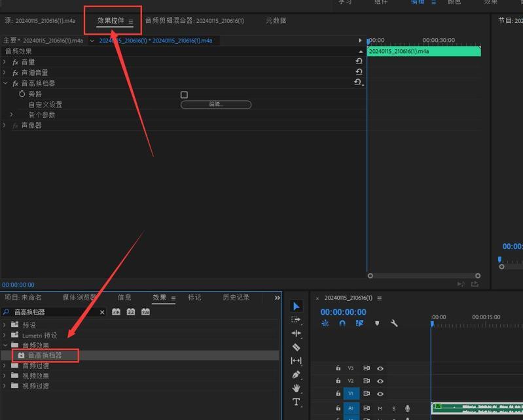The height and width of the screenshot is (420, 523).
Task: Expand the 声道音量 effect properties
Action: click(5, 73)
